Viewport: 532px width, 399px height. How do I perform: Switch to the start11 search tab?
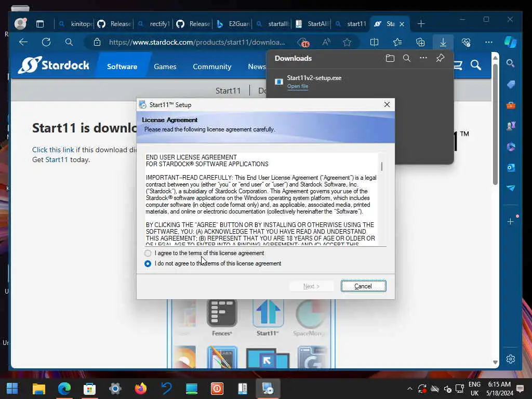click(352, 24)
